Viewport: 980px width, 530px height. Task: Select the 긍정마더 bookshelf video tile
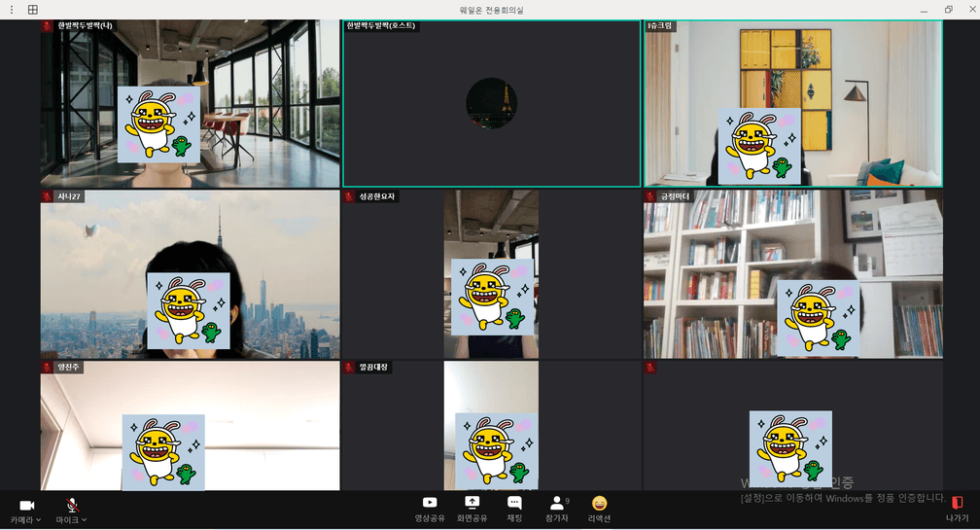[793, 274]
